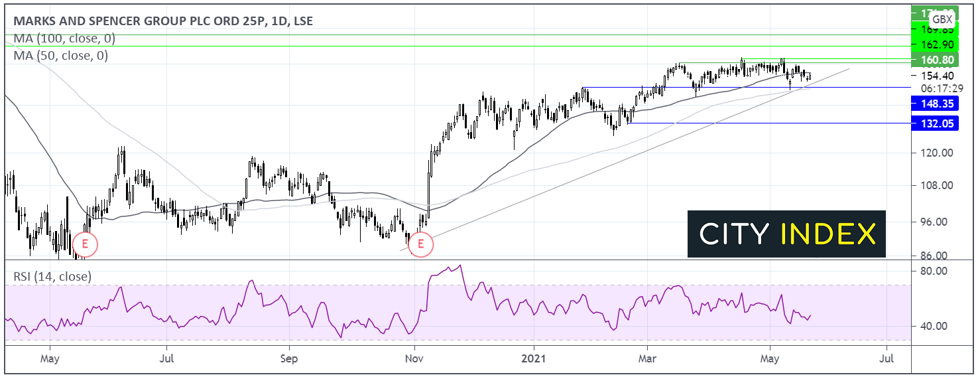Select the 162.90 green price label
This screenshot has height=379, width=980.
pyautogui.click(x=938, y=44)
